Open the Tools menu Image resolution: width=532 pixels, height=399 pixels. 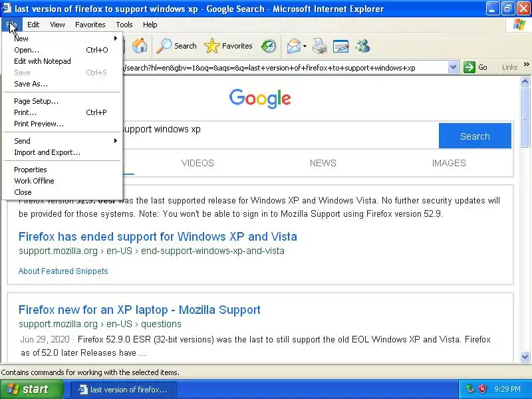pos(124,25)
